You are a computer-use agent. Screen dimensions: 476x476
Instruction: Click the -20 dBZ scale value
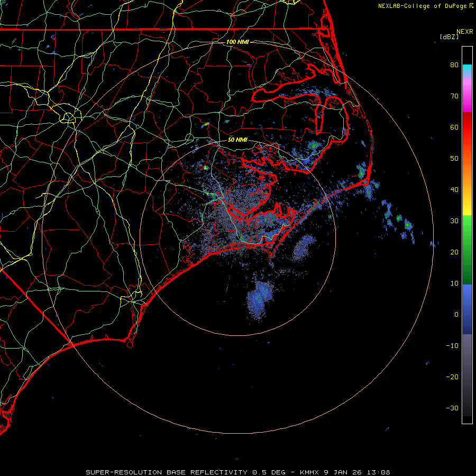tap(452, 377)
